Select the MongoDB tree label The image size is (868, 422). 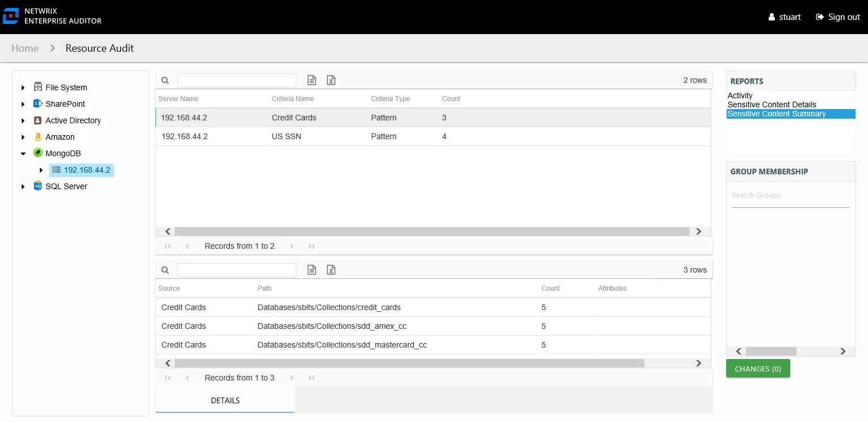click(x=63, y=153)
